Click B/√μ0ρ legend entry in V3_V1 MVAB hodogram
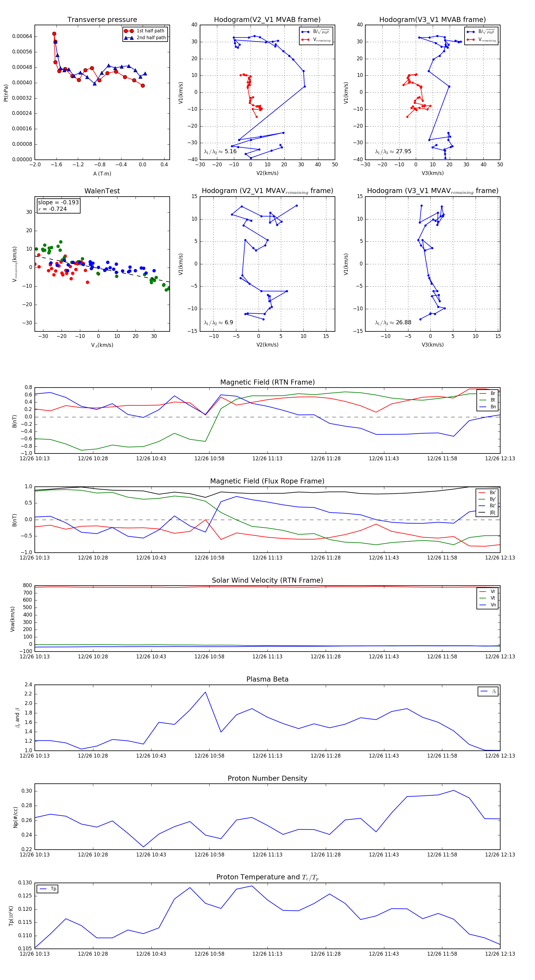Viewport: 535px width, 980px height. click(481, 31)
